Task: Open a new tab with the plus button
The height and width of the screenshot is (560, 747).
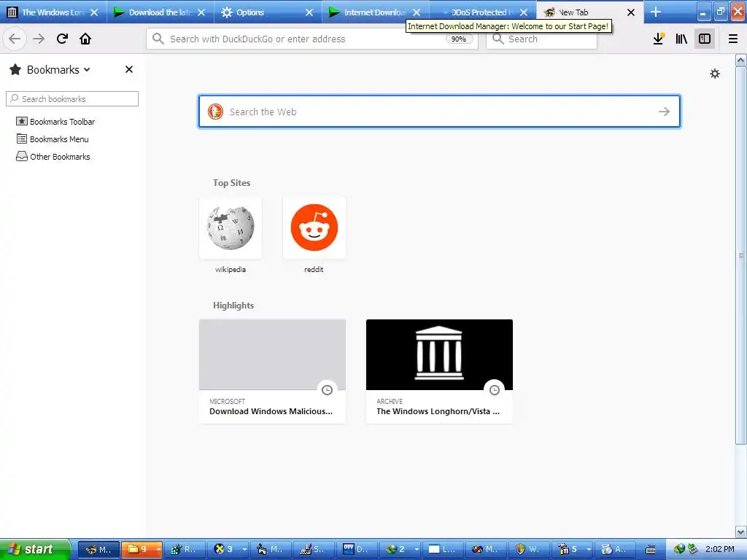Action: (656, 12)
